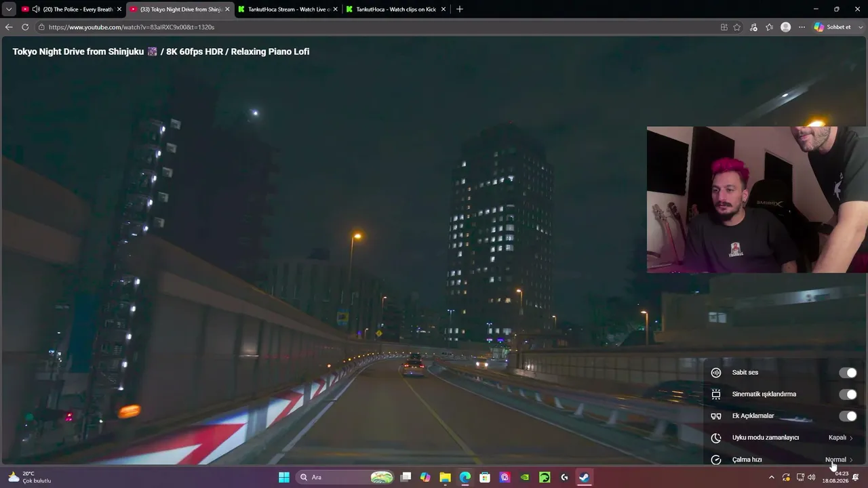Mute audio on The Police tab
868x488 pixels.
(x=36, y=9)
